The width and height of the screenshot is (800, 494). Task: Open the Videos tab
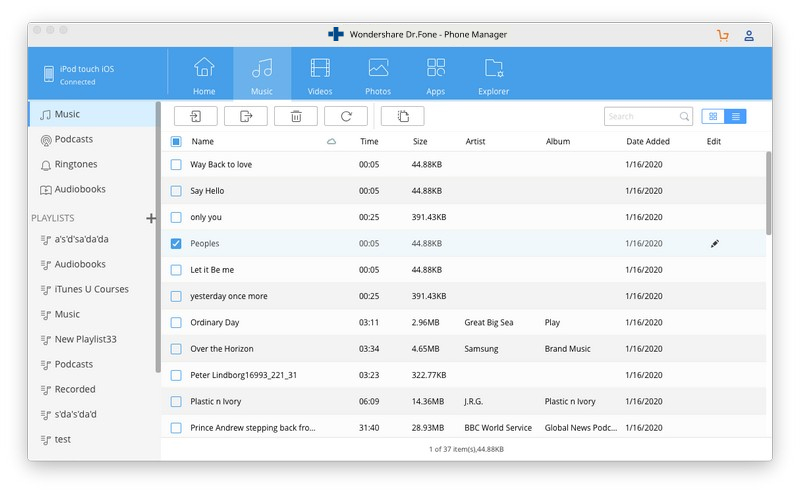[320, 75]
